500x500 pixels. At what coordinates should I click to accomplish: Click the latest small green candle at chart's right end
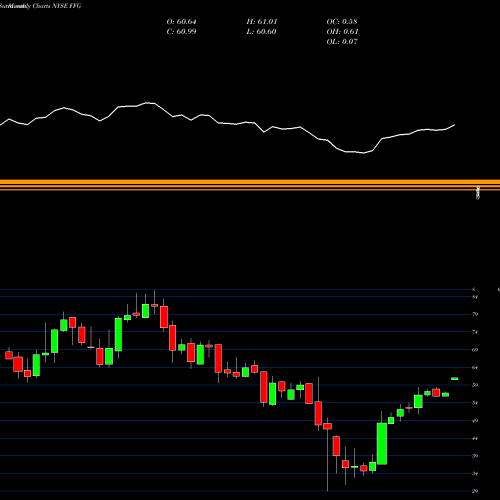coord(455,379)
